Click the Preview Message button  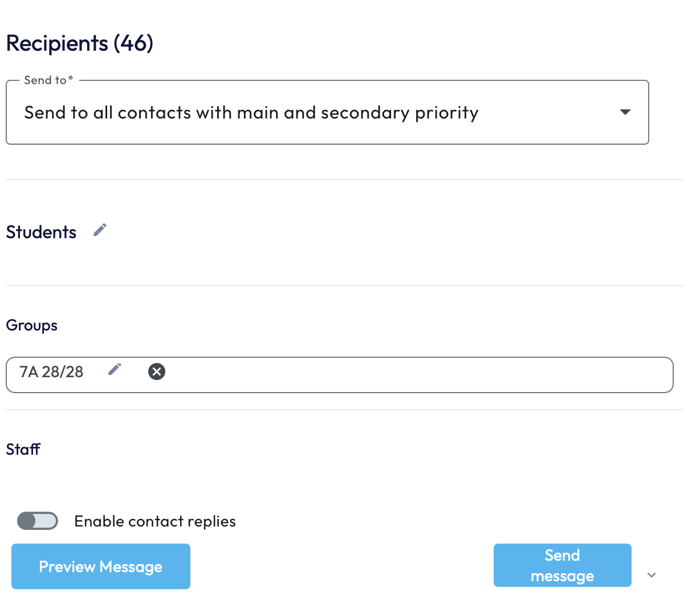click(101, 566)
